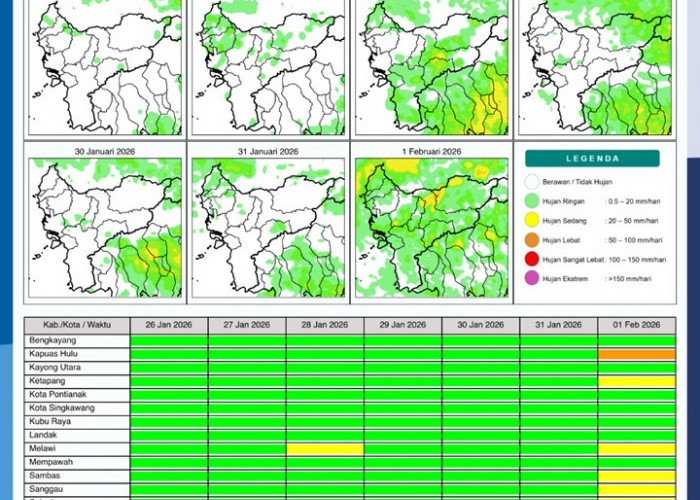700x500 pixels.
Task: Select the orange Hujan Lebat legend circle
Action: click(x=531, y=240)
